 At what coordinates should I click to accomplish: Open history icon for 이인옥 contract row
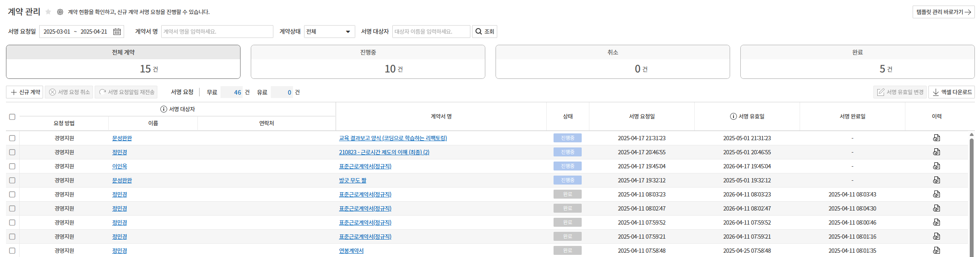[x=937, y=166]
